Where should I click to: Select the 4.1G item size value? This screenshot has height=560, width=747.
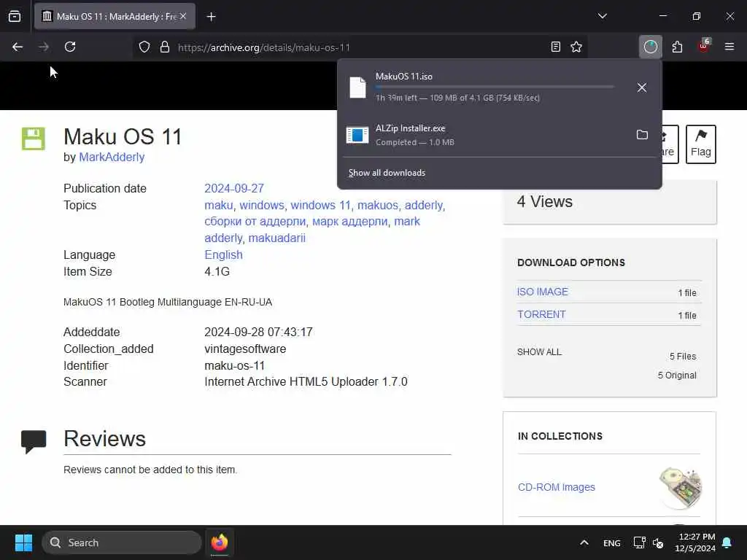[x=217, y=271]
